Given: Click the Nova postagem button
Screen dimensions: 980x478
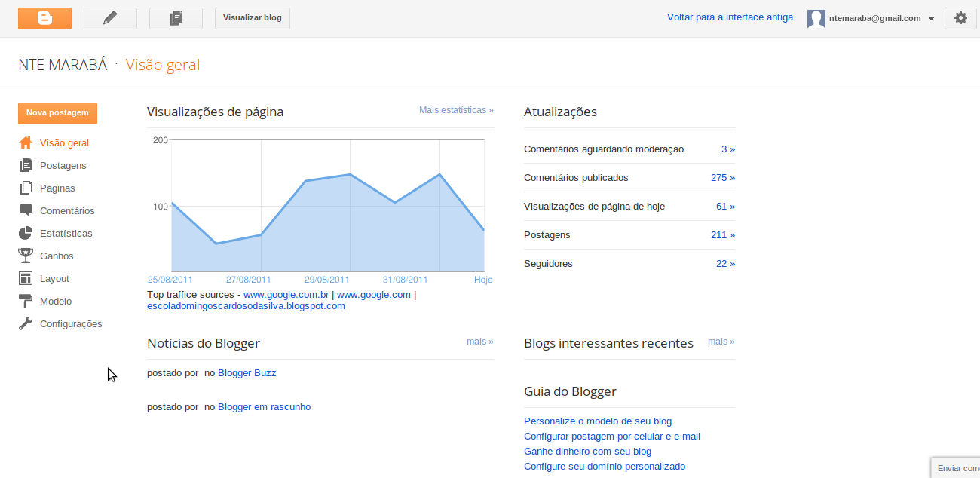Looking at the screenshot, I should [x=57, y=113].
